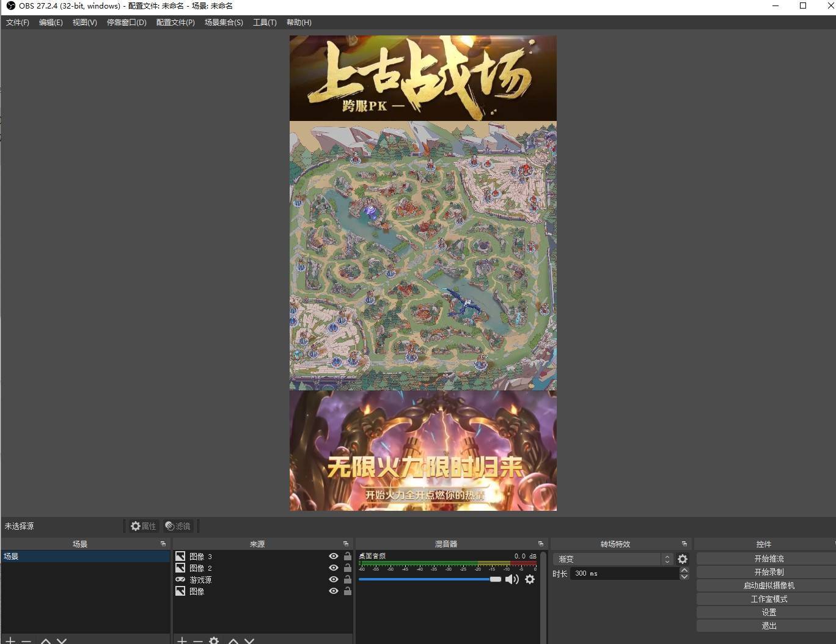Click 上古战场 banner in preview
836x644 pixels.
(423, 78)
